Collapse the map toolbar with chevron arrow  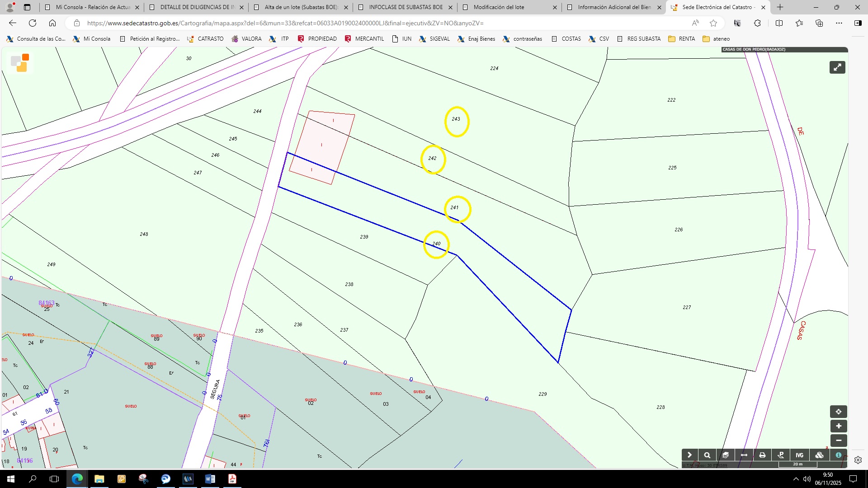689,455
